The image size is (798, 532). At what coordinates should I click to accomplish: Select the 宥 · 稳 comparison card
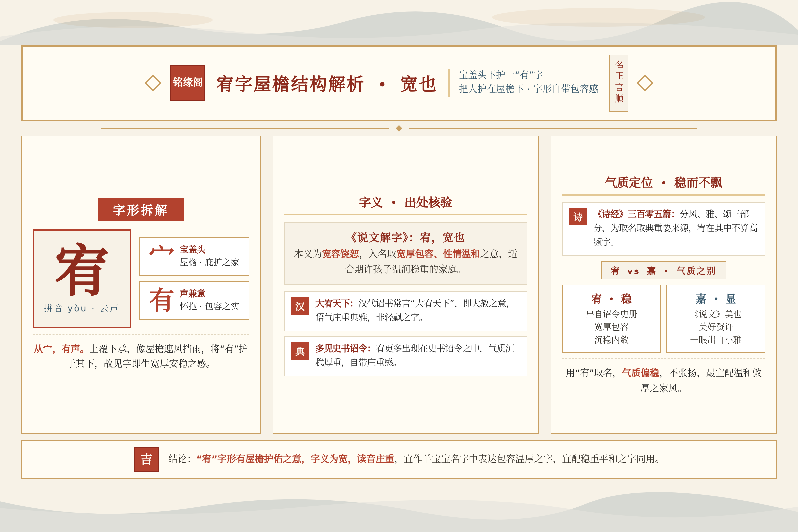point(611,319)
